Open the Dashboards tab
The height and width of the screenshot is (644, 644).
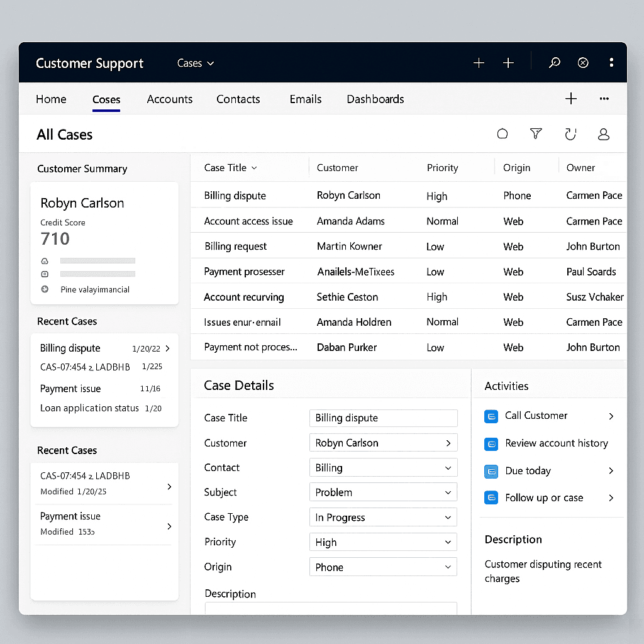coord(375,99)
